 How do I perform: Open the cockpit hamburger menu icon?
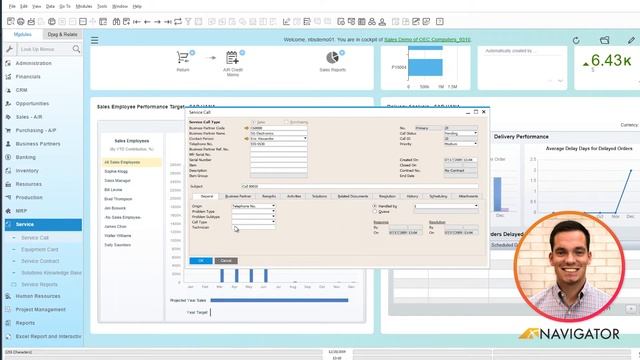coord(95,40)
